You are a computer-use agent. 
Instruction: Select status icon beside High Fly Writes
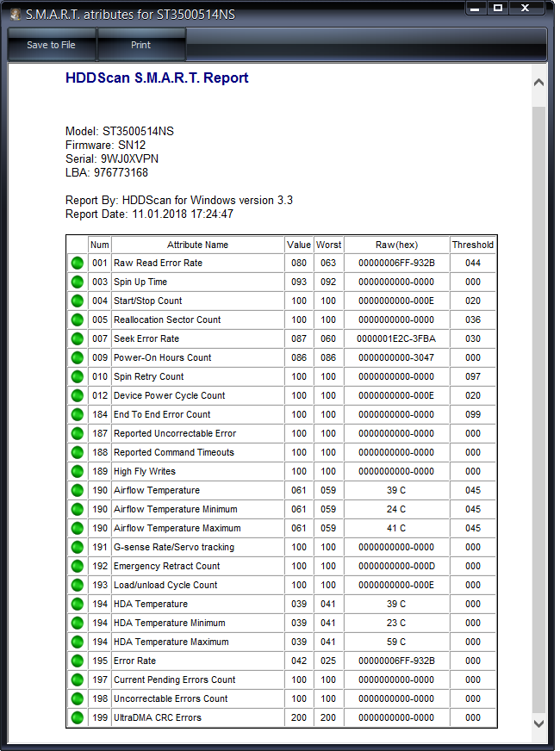[78, 472]
